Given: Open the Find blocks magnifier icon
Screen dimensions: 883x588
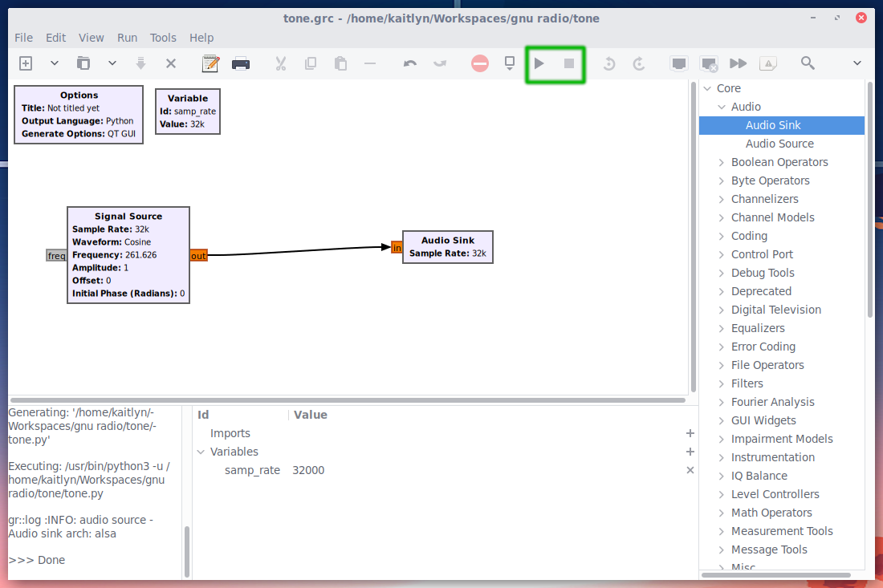Looking at the screenshot, I should coord(808,63).
